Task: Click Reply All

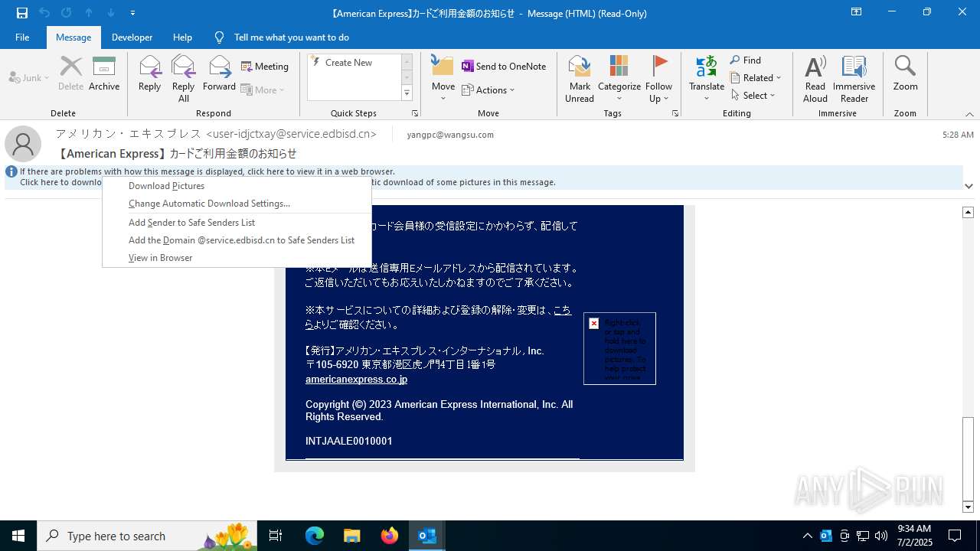Action: pyautogui.click(x=183, y=79)
